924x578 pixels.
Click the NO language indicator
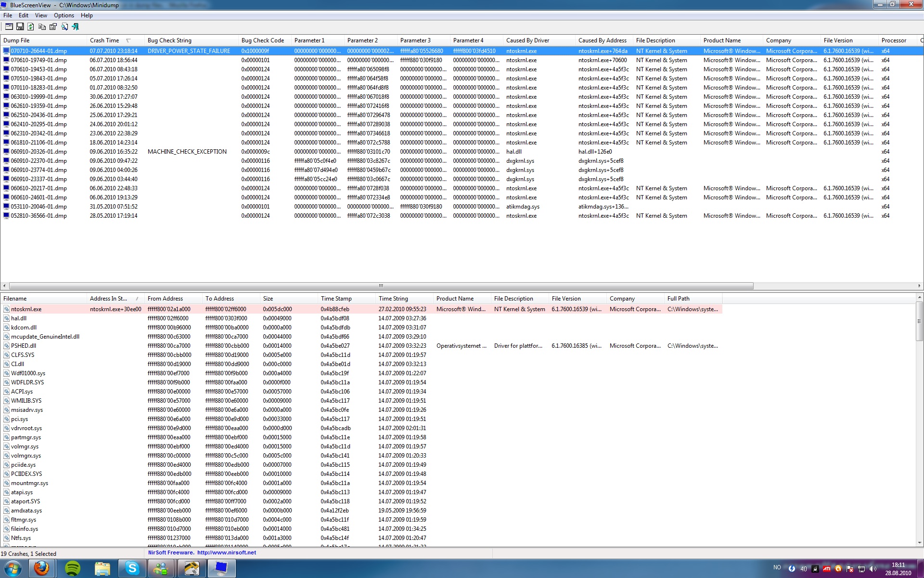(777, 567)
